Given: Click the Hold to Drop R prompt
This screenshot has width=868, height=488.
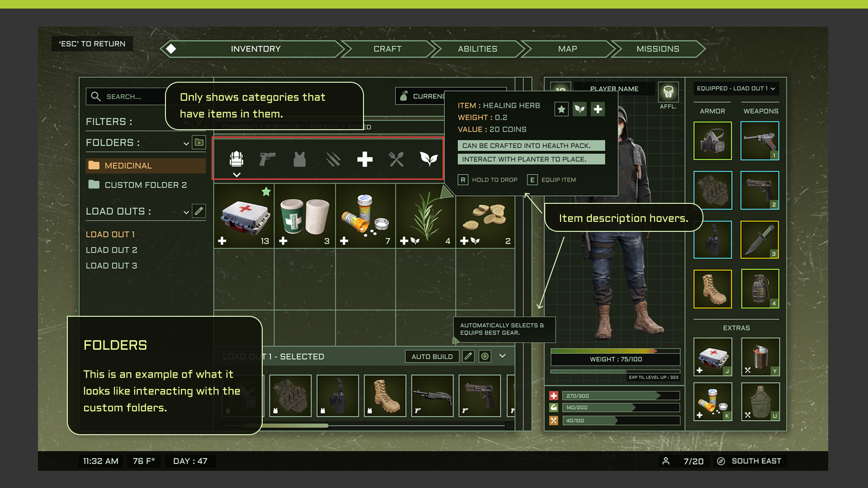Looking at the screenshot, I should pos(488,180).
